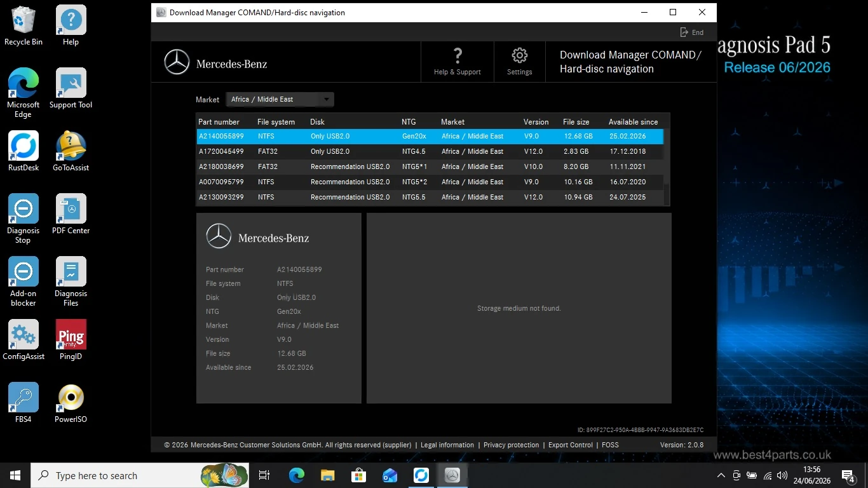Click the taskbar search box

point(140,475)
